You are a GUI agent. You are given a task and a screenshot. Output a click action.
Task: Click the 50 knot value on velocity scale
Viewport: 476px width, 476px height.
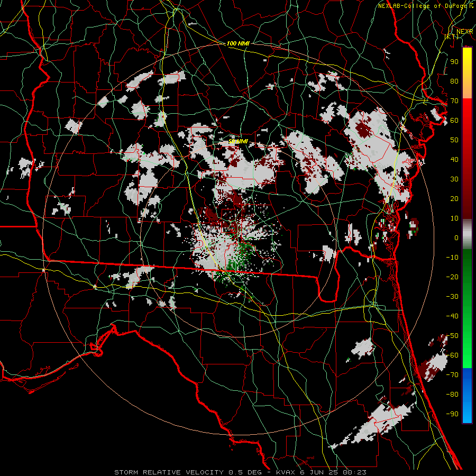click(454, 140)
